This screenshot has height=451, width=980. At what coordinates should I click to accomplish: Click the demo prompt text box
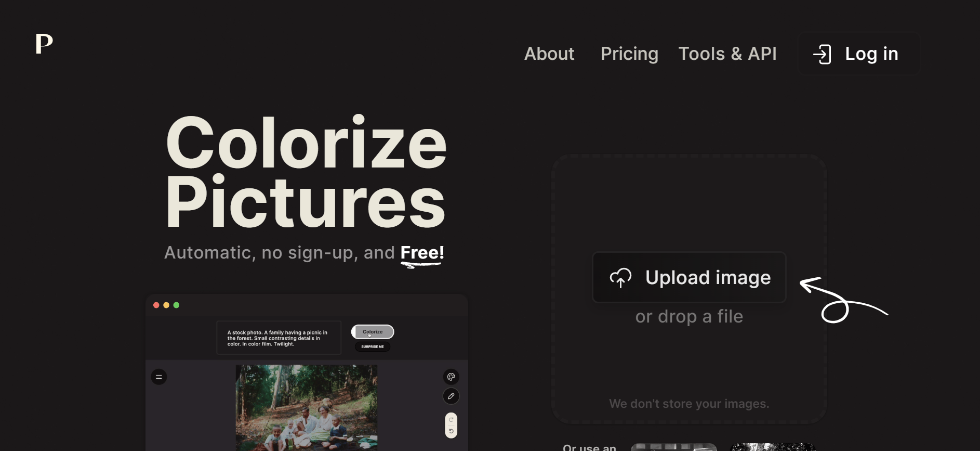[x=279, y=338]
